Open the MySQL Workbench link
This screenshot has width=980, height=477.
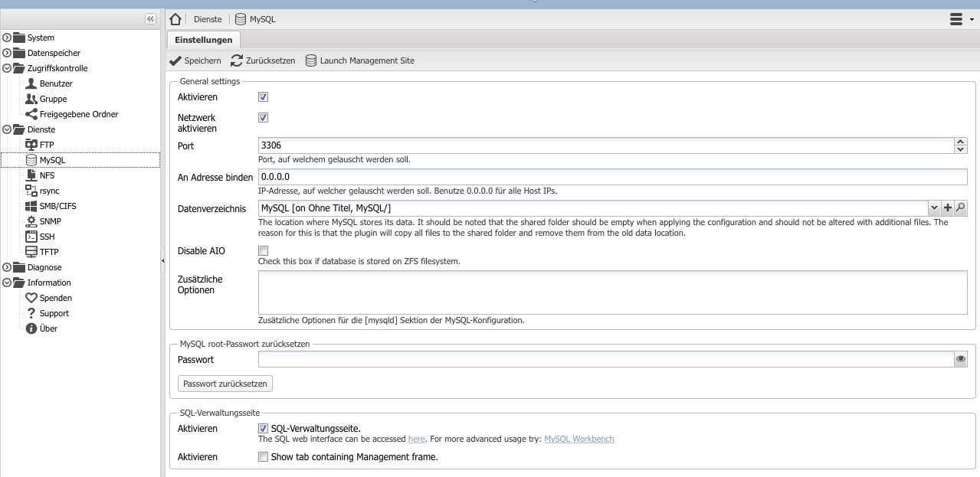point(579,439)
